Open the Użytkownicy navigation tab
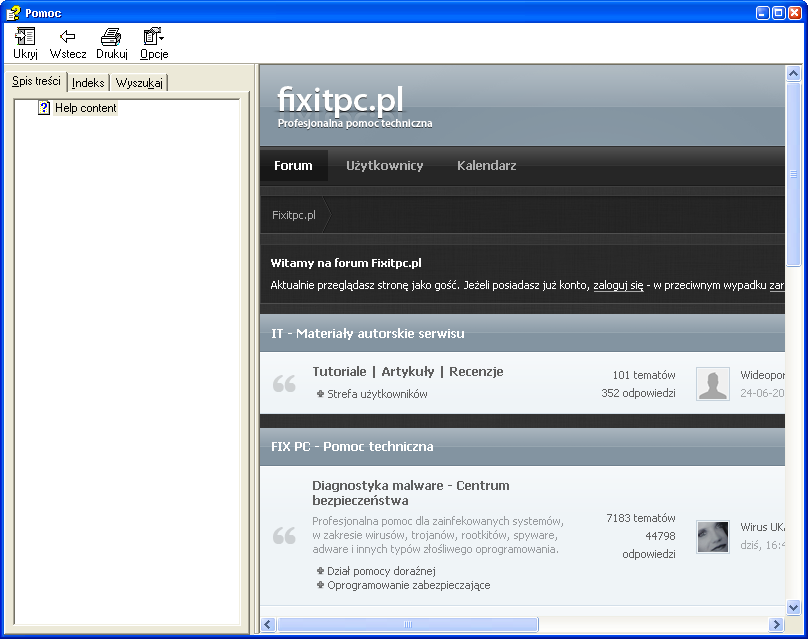The image size is (808, 639). tap(384, 165)
